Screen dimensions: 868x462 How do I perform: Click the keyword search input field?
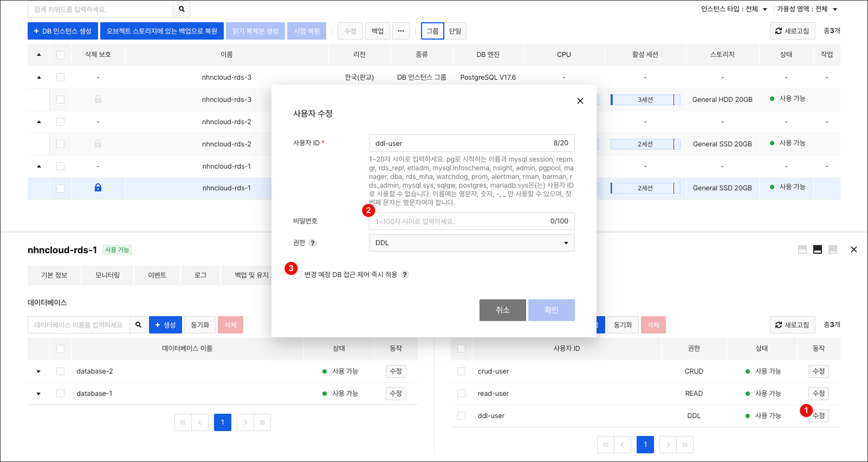100,9
